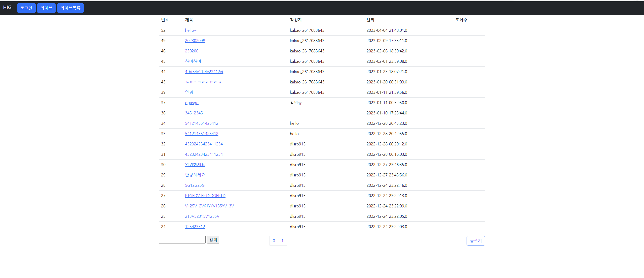Click the 로그인 button in navbar

(26, 8)
